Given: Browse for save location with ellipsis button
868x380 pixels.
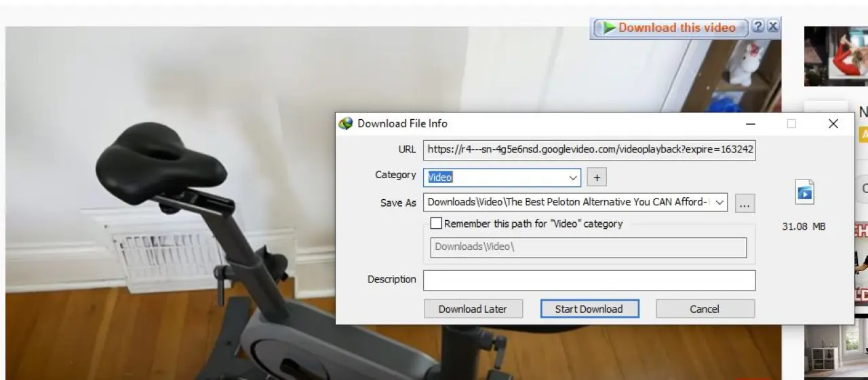Looking at the screenshot, I should pos(744,203).
